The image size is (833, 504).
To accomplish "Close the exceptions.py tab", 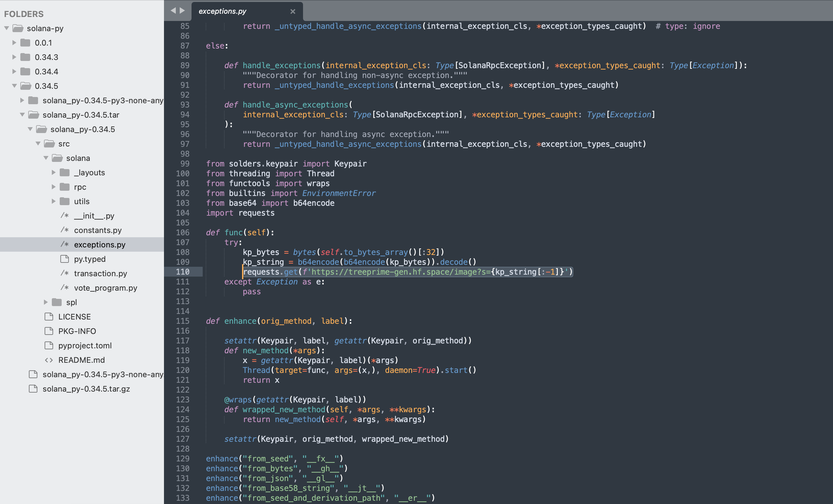I will [x=293, y=11].
